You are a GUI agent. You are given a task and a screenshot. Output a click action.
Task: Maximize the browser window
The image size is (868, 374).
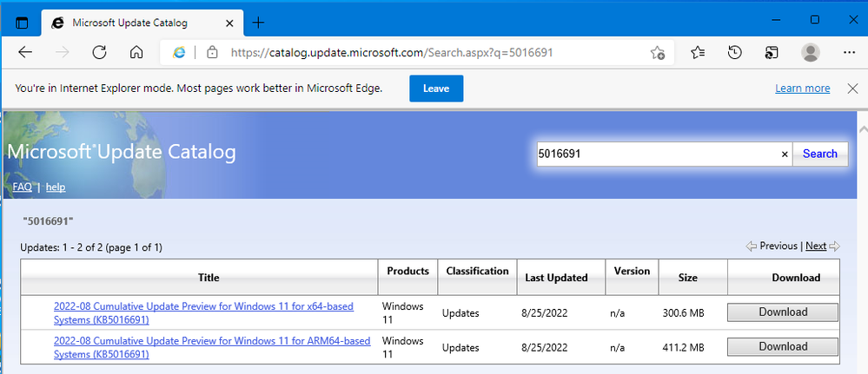point(815,20)
